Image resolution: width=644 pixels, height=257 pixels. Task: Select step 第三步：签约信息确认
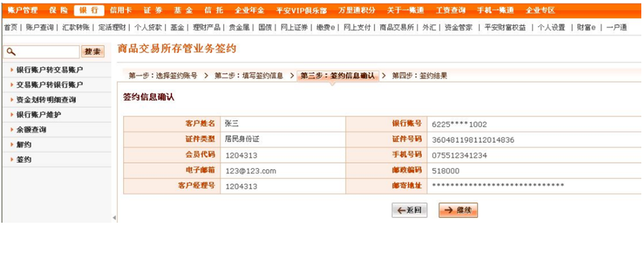coord(337,75)
